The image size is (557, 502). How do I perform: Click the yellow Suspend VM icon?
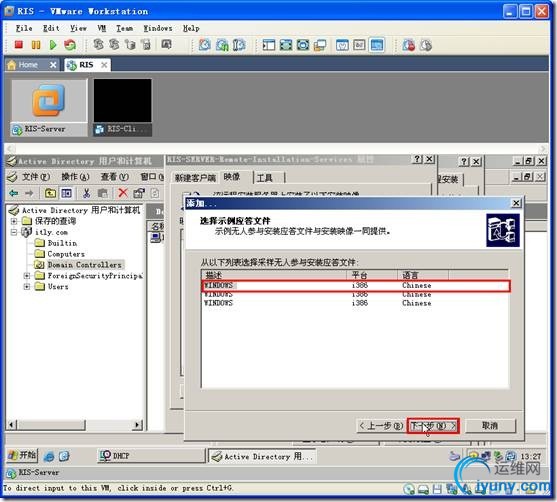tap(36, 45)
